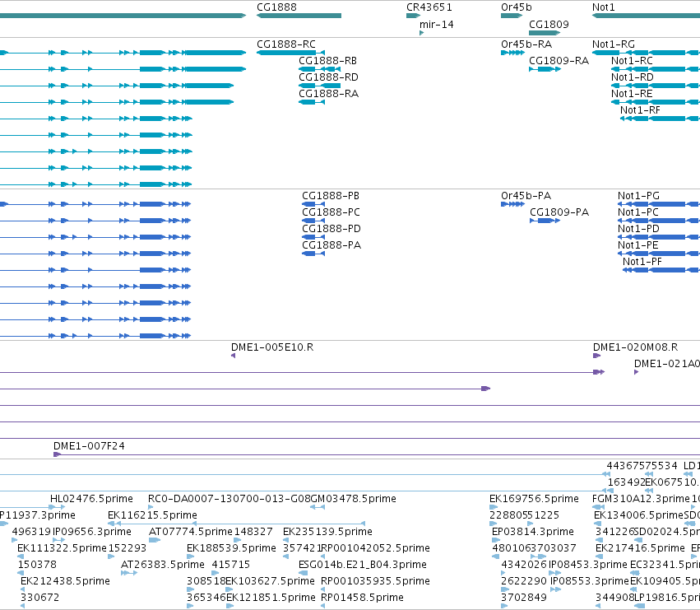Select EST feature 330672

23,606
